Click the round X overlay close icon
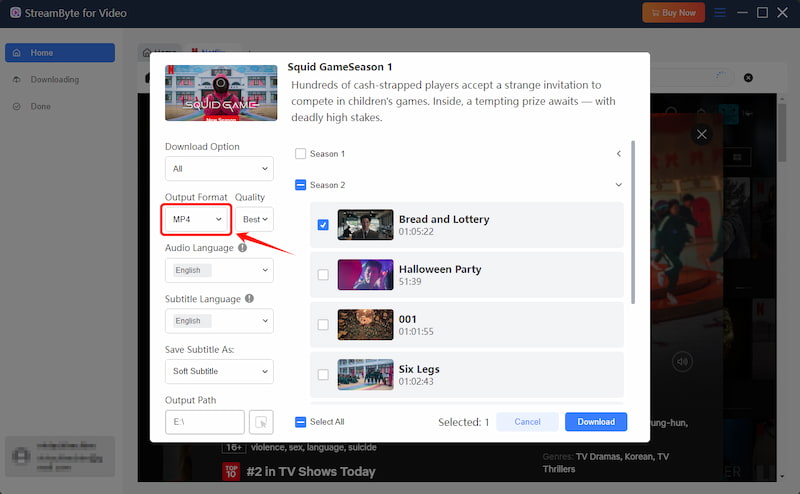Viewport: 800px width, 494px height. (x=702, y=134)
